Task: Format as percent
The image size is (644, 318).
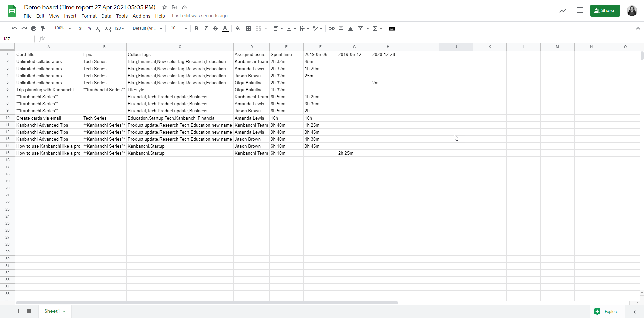Action: click(90, 28)
